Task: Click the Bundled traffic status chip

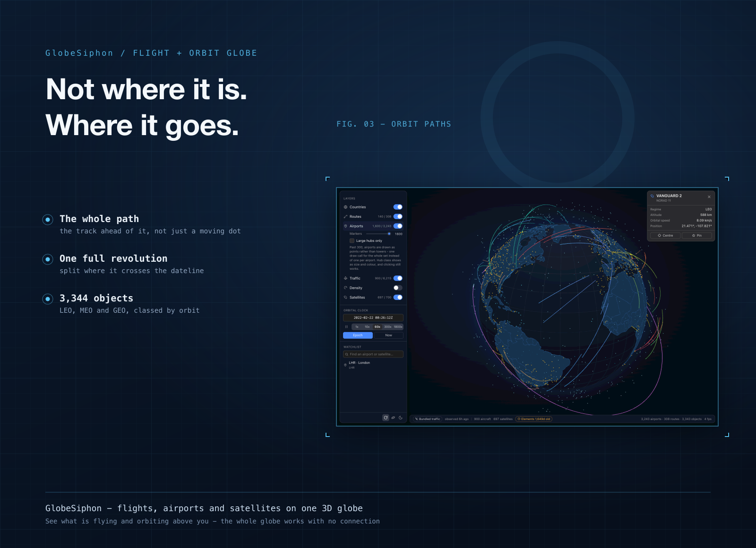Action: pos(427,419)
